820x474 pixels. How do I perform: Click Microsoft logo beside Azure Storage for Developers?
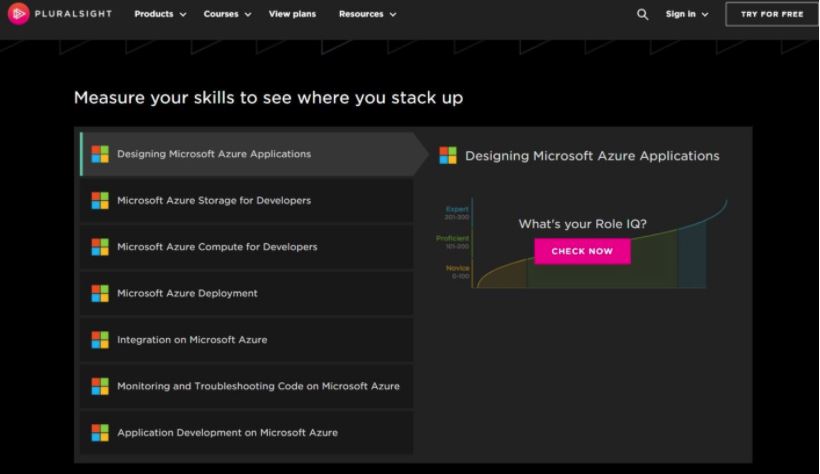100,201
